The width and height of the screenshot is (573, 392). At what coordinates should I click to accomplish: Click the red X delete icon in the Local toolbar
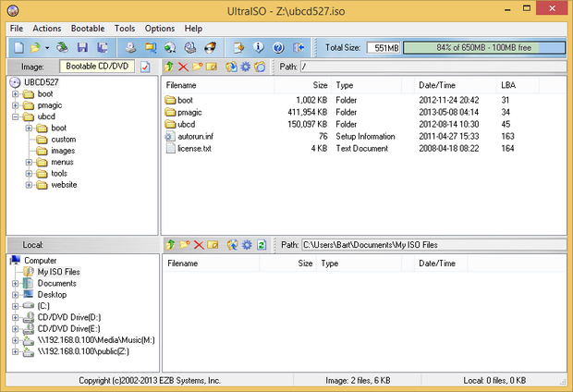pyautogui.click(x=199, y=245)
